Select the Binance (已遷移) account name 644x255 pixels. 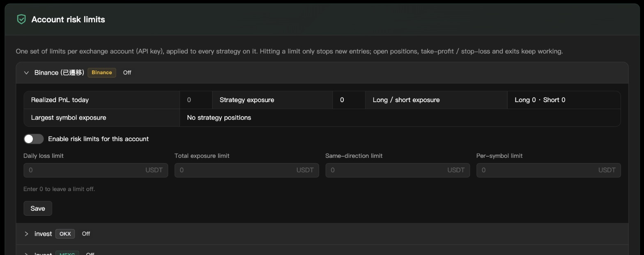coord(59,73)
